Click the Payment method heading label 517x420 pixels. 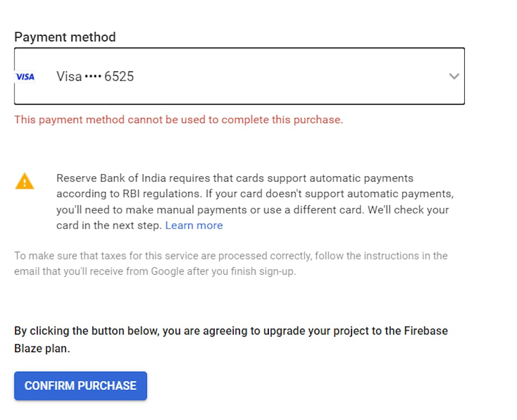65,37
